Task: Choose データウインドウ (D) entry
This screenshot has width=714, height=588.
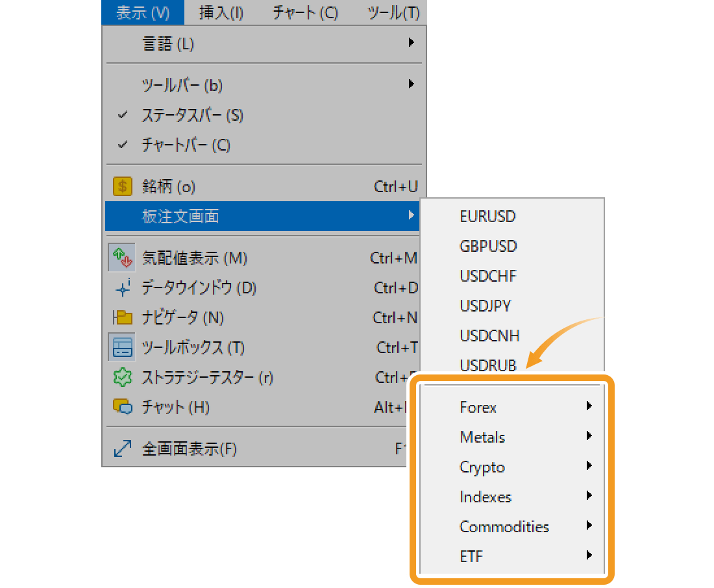Action: 264,288
